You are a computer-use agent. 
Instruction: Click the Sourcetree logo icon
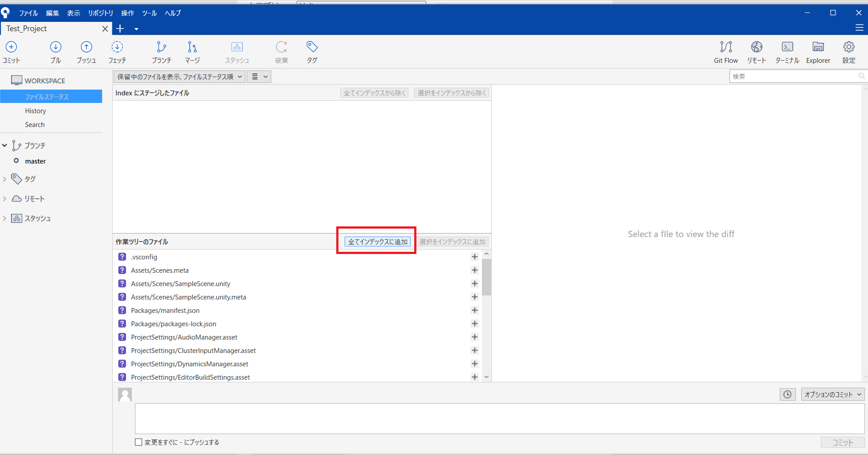(x=6, y=13)
